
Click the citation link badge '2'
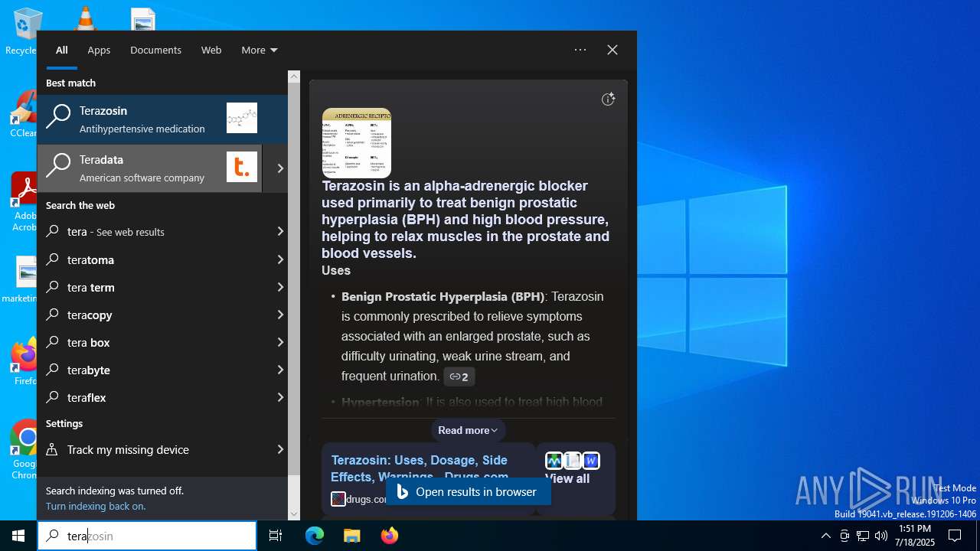(x=459, y=377)
